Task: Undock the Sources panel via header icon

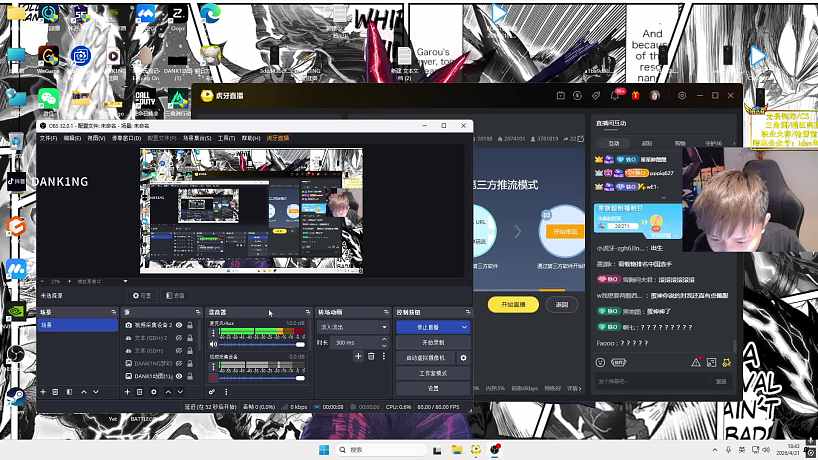Action: 197,312
